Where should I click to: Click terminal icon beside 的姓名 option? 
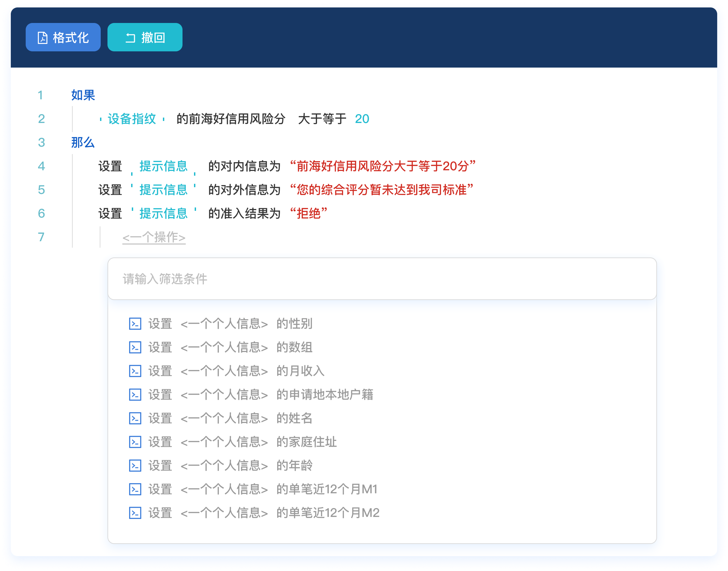click(x=135, y=418)
